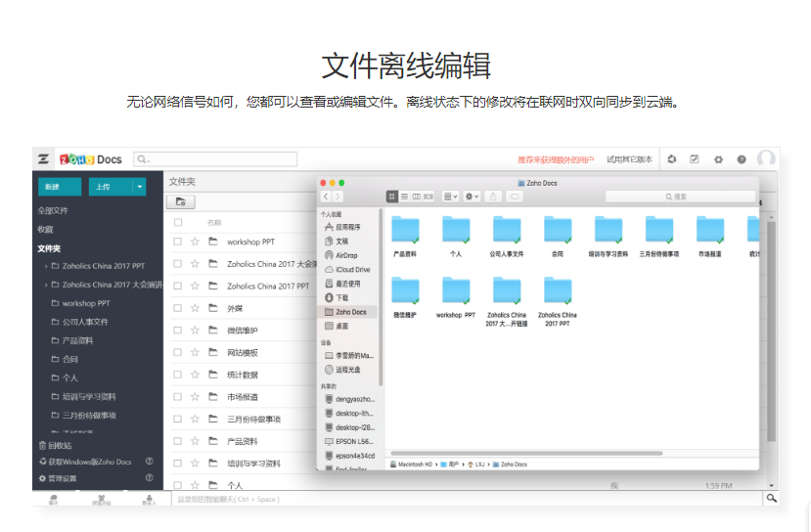
Task: Click the new folder toolbar icon
Action: [x=181, y=201]
